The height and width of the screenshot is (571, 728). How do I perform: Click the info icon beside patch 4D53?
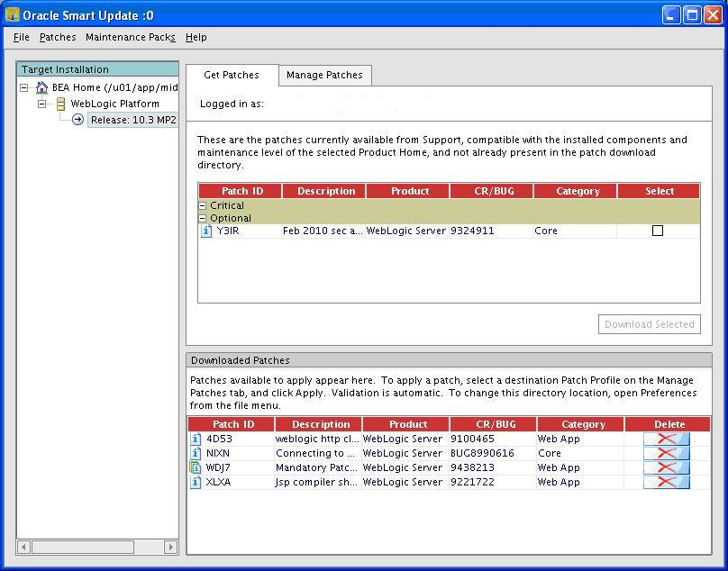196,440
